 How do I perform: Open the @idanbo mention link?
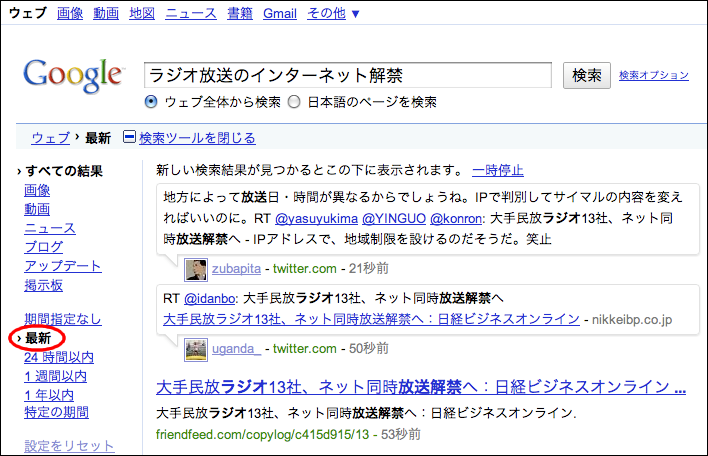pos(210,298)
